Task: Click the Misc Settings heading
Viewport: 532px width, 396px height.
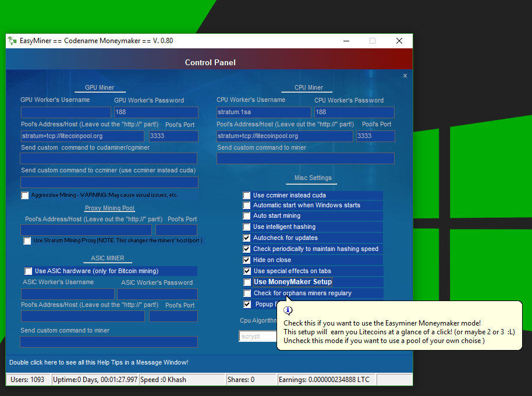Action: (x=313, y=178)
